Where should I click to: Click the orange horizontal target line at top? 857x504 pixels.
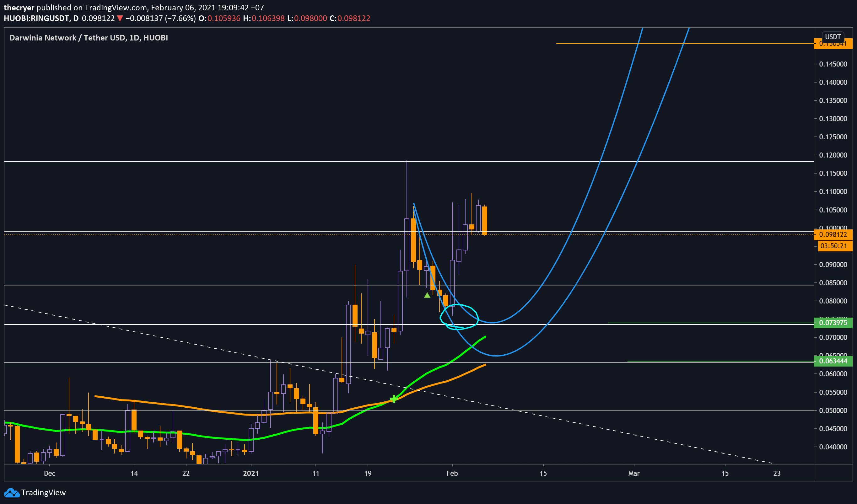pyautogui.click(x=685, y=44)
